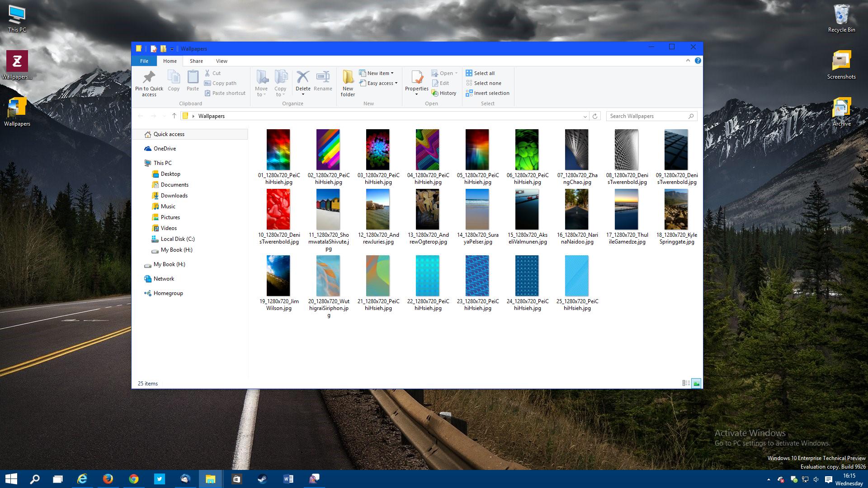This screenshot has width=868, height=488.
Task: Open the Share tab in ribbon
Action: click(196, 61)
